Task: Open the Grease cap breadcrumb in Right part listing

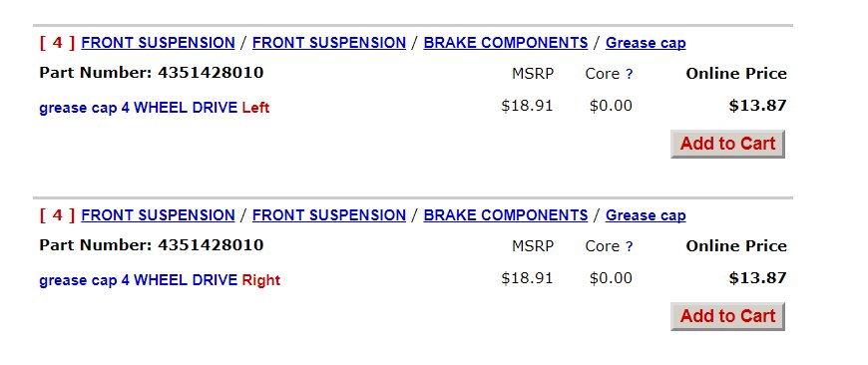Action: [646, 215]
